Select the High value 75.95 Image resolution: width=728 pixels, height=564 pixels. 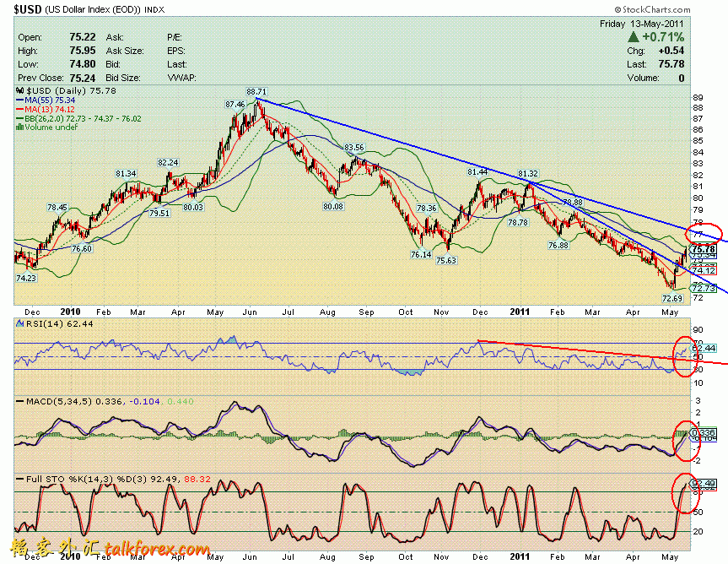point(83,51)
